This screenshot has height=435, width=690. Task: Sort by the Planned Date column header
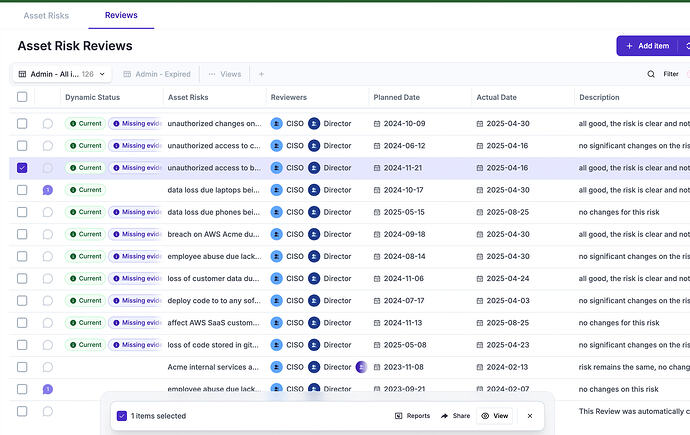[x=396, y=97]
